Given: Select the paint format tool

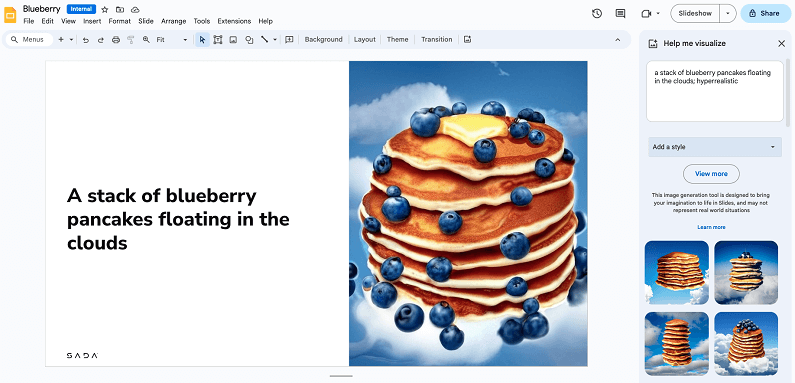Looking at the screenshot, I should tap(131, 40).
